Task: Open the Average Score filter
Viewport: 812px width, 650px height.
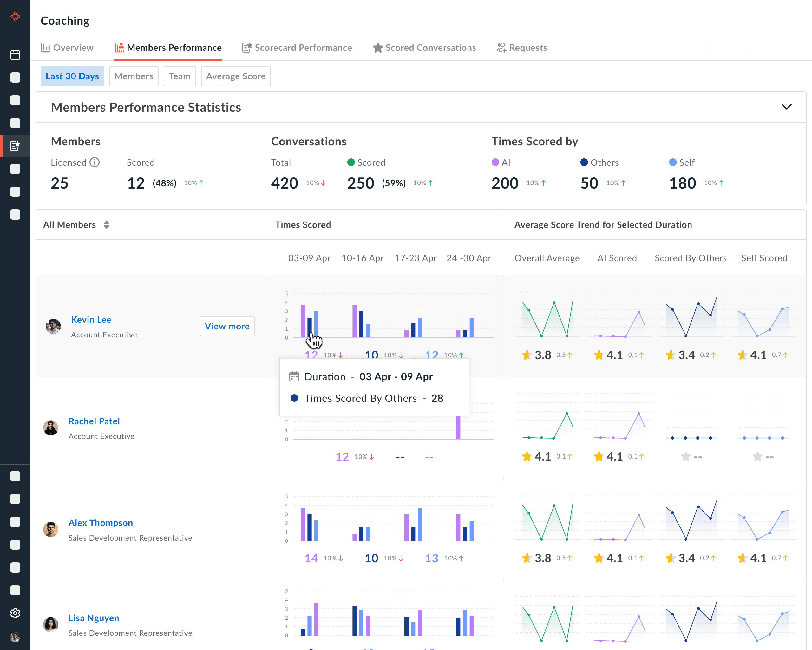Action: pos(235,76)
